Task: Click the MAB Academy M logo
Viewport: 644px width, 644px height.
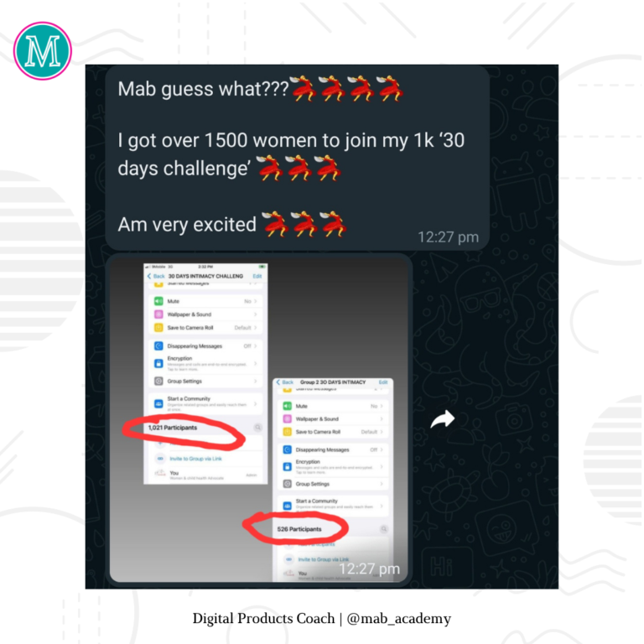Action: click(x=43, y=51)
